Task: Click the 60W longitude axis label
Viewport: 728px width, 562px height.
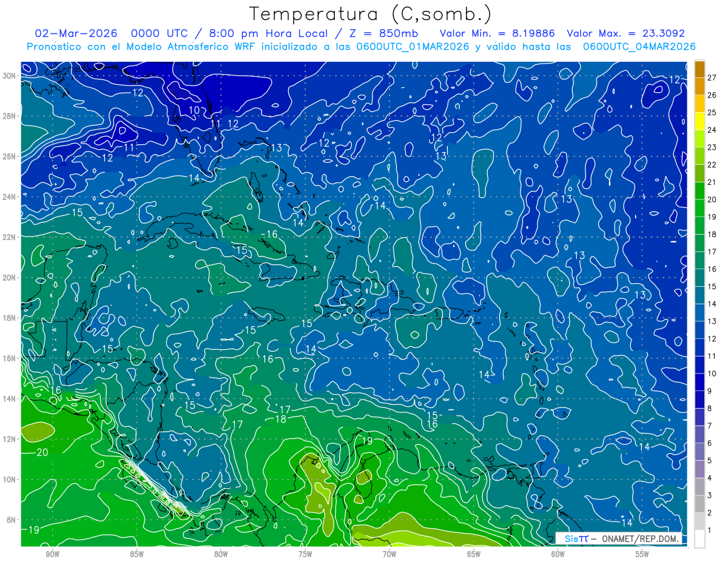Action: 558,554
